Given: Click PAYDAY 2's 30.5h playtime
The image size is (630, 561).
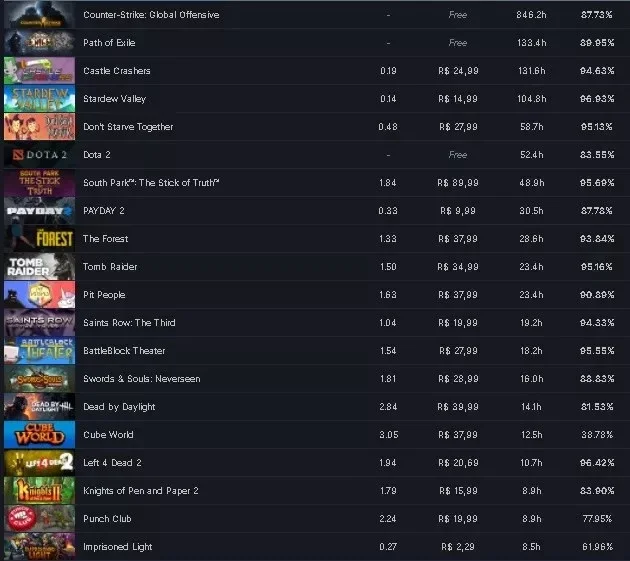Looking at the screenshot, I should tap(531, 211).
